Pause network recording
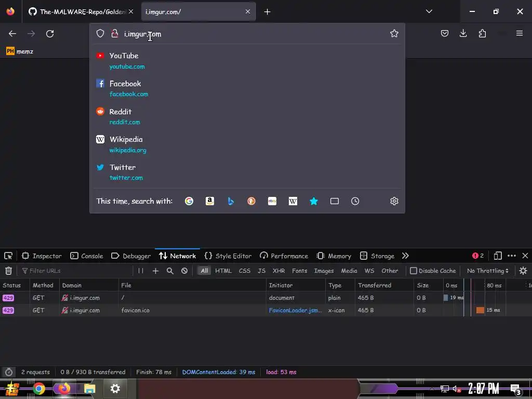 (x=141, y=271)
